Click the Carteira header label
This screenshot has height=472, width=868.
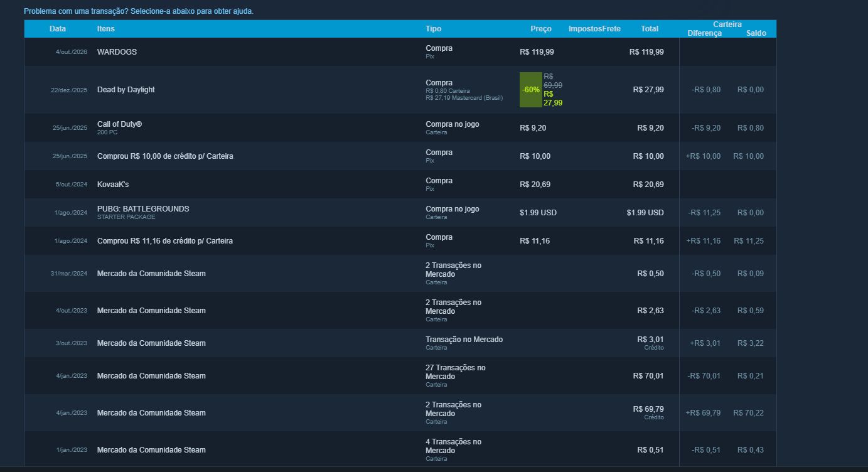click(x=727, y=24)
